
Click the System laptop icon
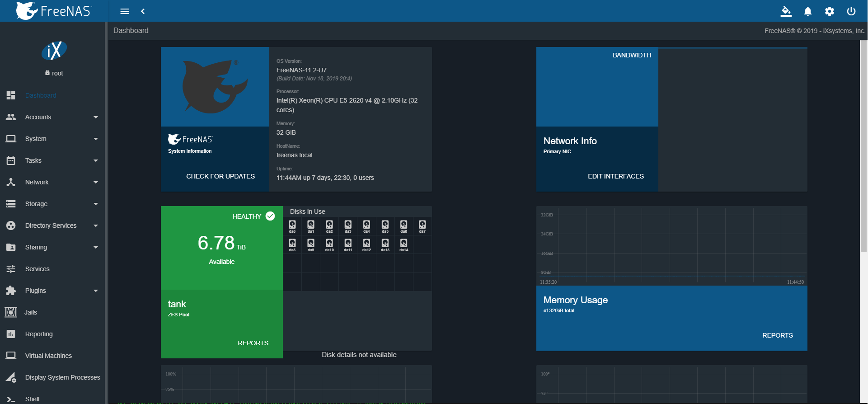[x=11, y=139]
